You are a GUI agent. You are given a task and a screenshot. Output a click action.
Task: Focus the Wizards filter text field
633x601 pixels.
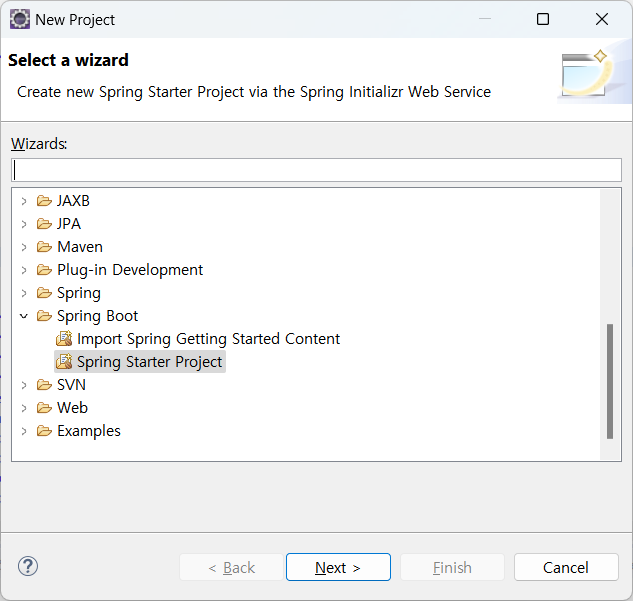pos(316,170)
